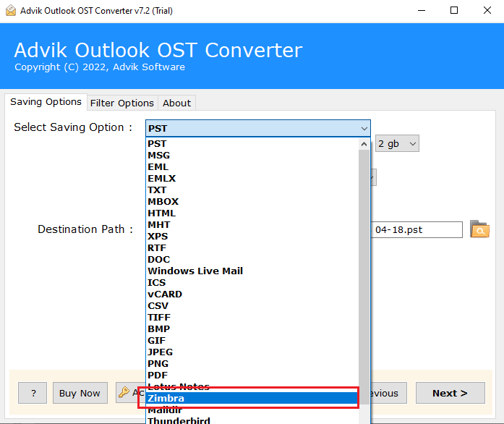The image size is (504, 424).
Task: Click the key icon activate button
Action: (130, 392)
